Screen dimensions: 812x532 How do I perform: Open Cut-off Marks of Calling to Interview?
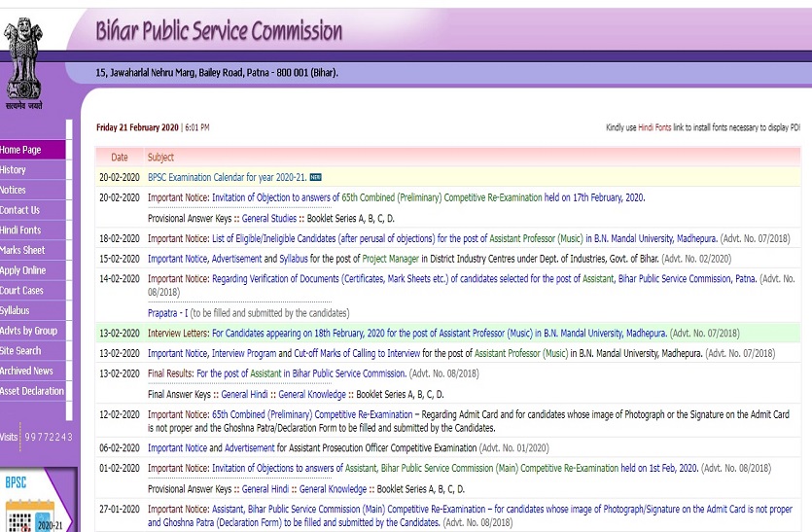pyautogui.click(x=357, y=354)
